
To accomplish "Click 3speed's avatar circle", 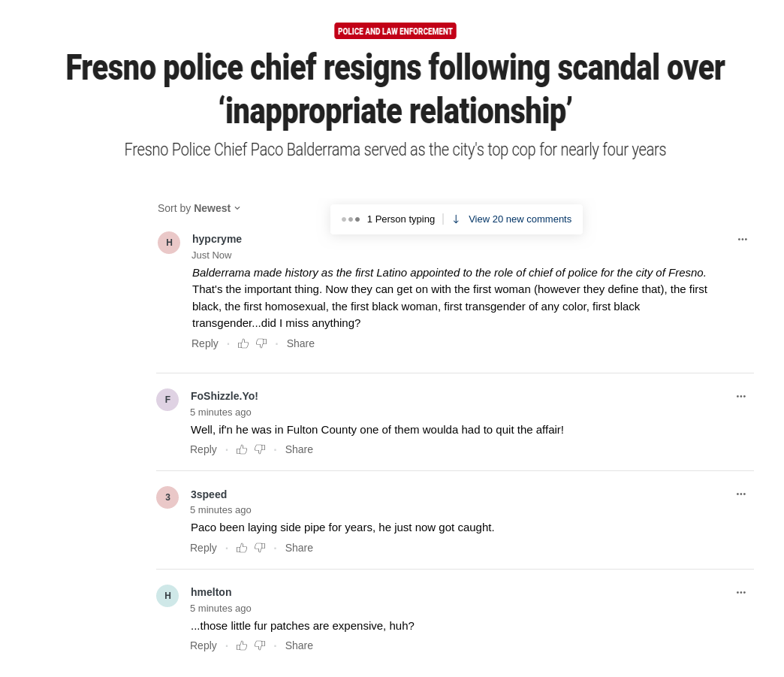I will coord(167,497).
